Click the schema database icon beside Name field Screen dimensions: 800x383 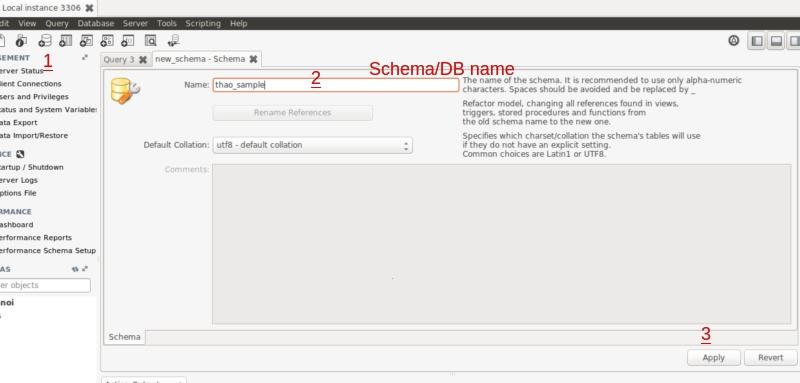pyautogui.click(x=125, y=91)
